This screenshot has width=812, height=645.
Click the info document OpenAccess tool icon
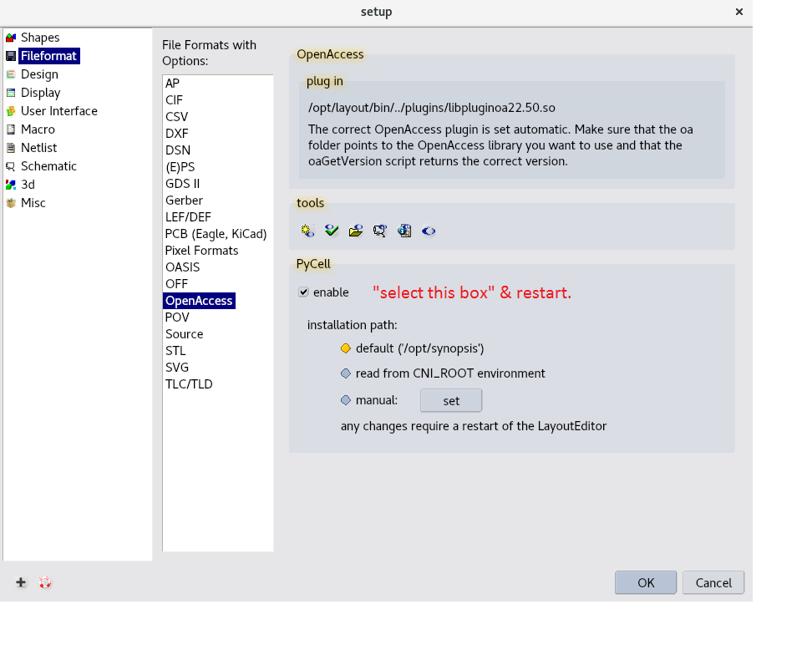(404, 231)
